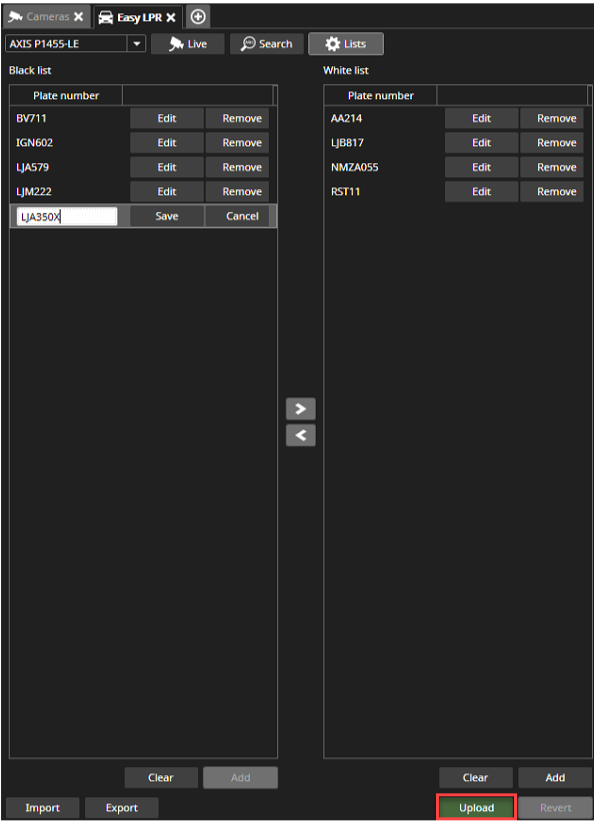Upload the lists to camera
The image size is (599, 822).
pyautogui.click(x=476, y=808)
